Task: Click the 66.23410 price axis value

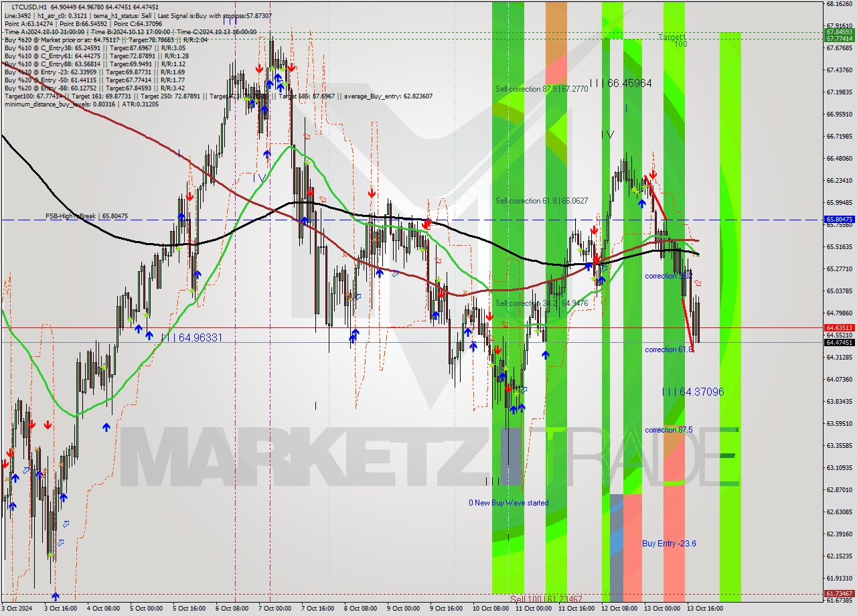Action: pyautogui.click(x=840, y=181)
